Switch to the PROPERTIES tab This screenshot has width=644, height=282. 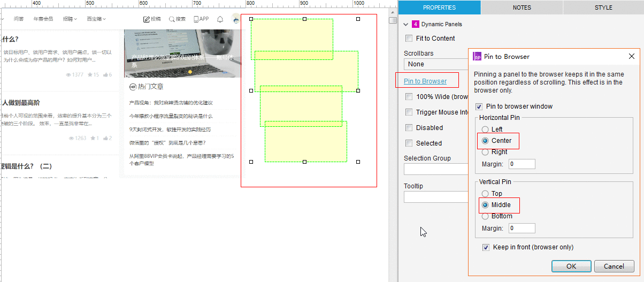[439, 7]
